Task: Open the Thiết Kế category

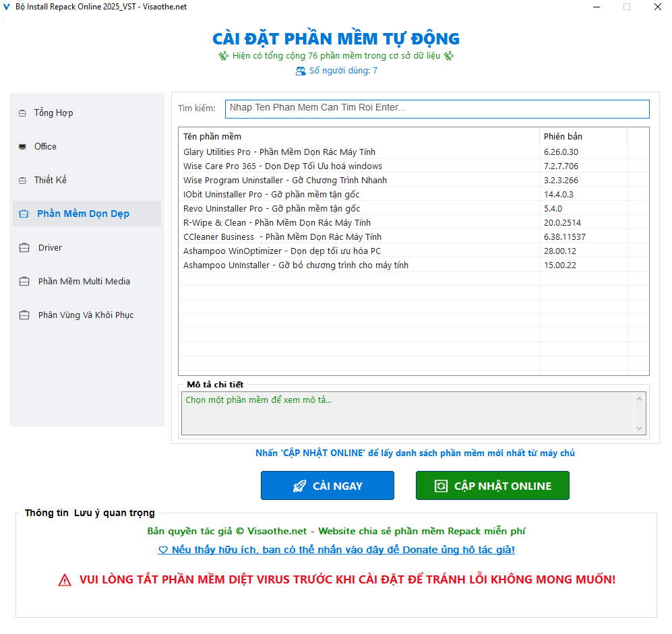Action: coord(87,181)
